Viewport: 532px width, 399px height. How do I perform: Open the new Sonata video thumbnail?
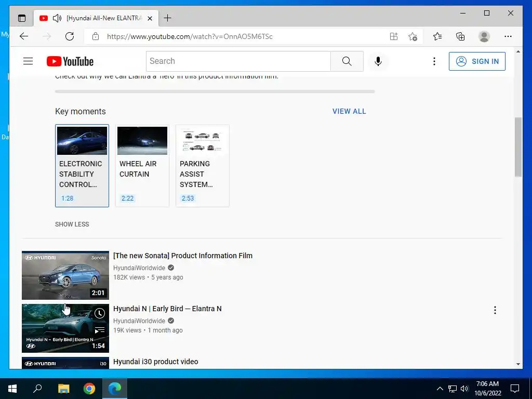click(x=65, y=275)
